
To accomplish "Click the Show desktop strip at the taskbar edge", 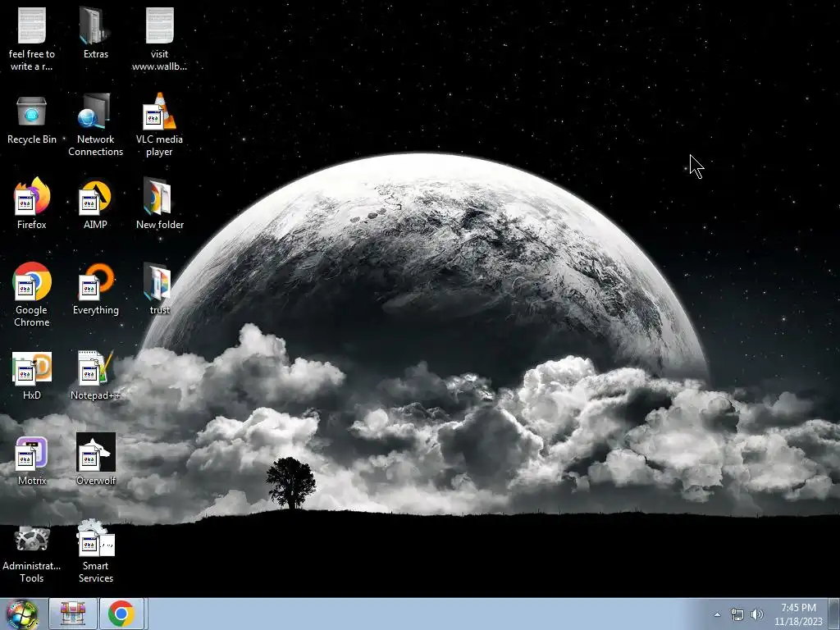I will (x=834, y=614).
